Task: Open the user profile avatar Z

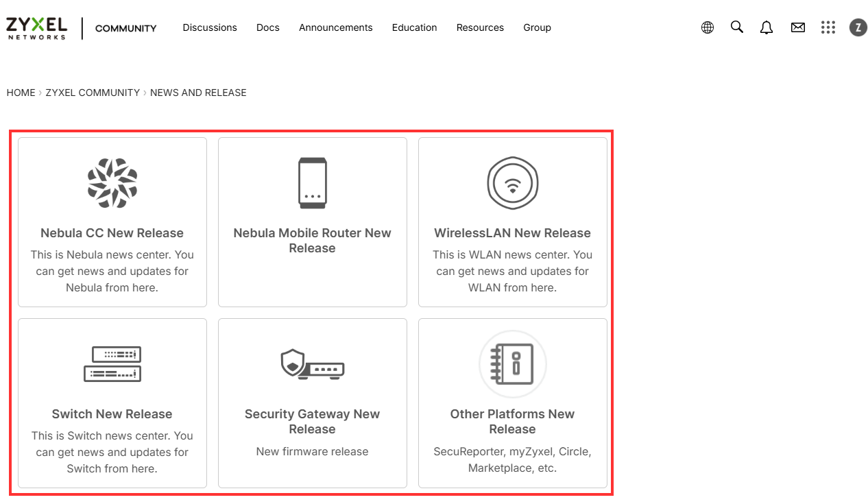Action: (858, 27)
